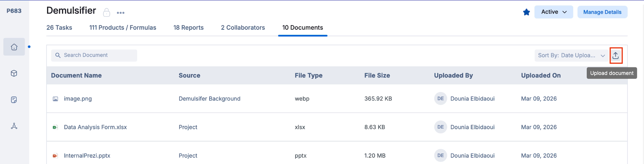Click the Manage Details button
The height and width of the screenshot is (164, 644).
(x=602, y=12)
